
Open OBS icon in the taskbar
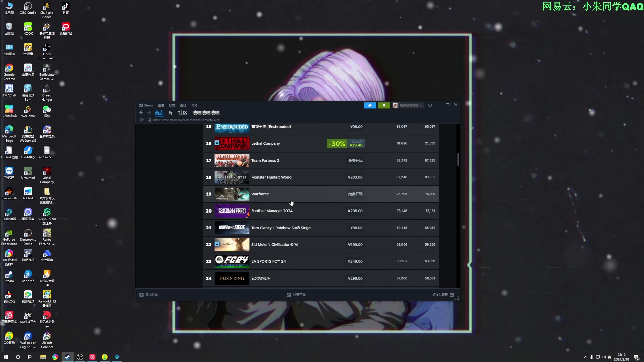pos(80,357)
